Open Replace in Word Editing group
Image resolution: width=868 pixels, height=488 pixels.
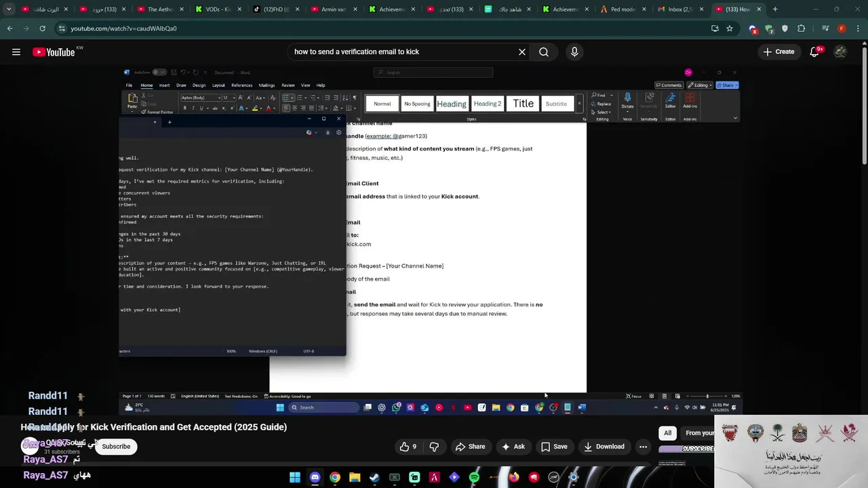click(602, 104)
